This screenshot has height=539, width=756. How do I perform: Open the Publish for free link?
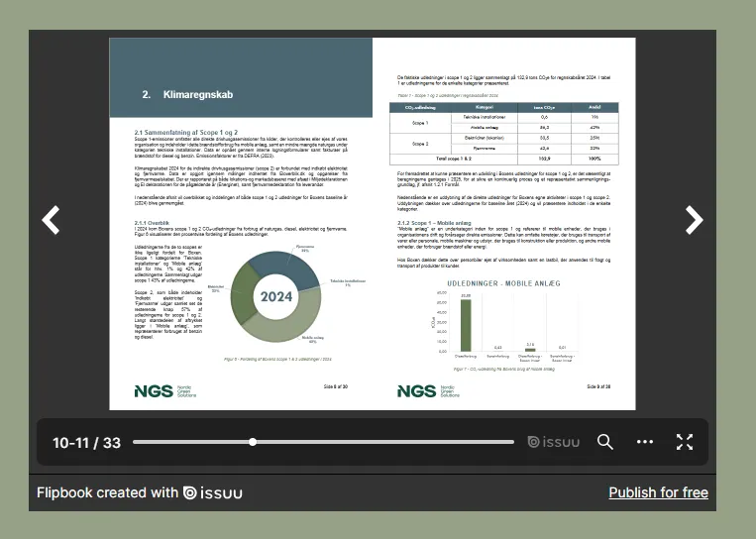click(x=658, y=492)
